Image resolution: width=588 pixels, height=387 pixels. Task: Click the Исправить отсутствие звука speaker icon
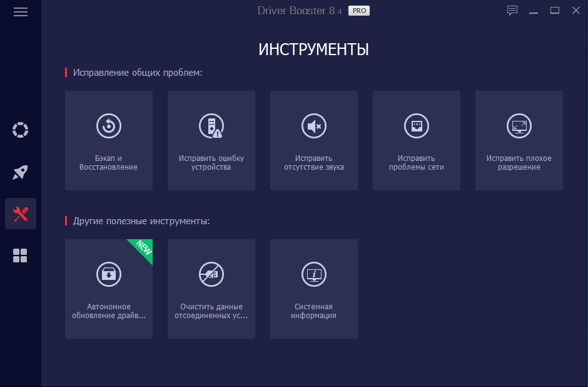pyautogui.click(x=313, y=126)
